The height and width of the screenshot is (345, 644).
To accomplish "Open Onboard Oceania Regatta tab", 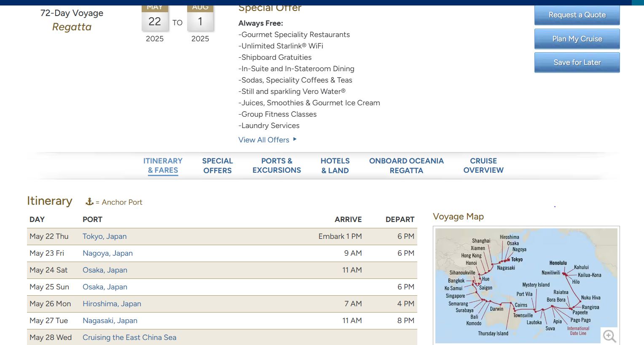I will coord(406,166).
